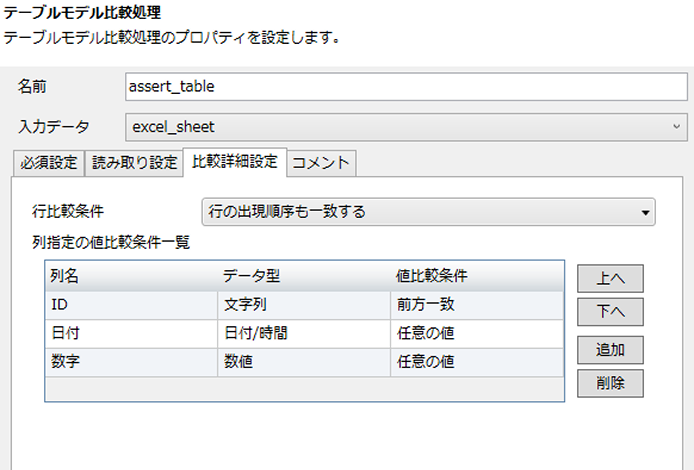Image resolution: width=694 pixels, height=470 pixels.
Task: Click the 削除 button
Action: (x=609, y=383)
